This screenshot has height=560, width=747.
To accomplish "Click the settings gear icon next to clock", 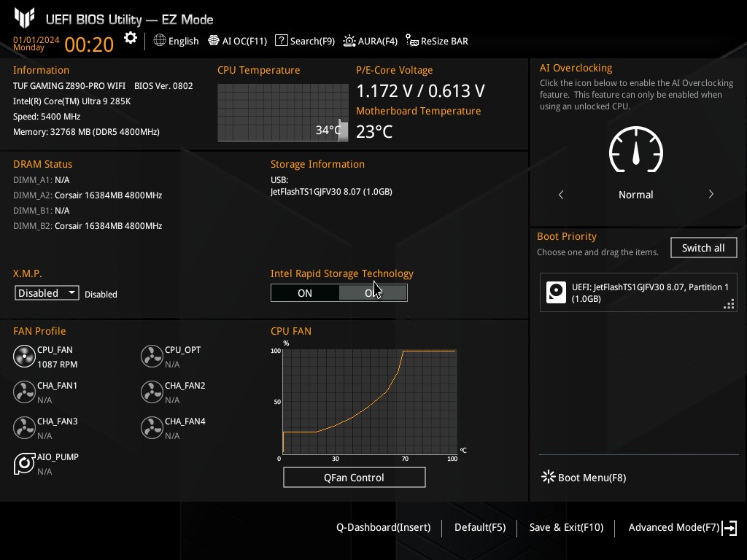I will click(131, 39).
